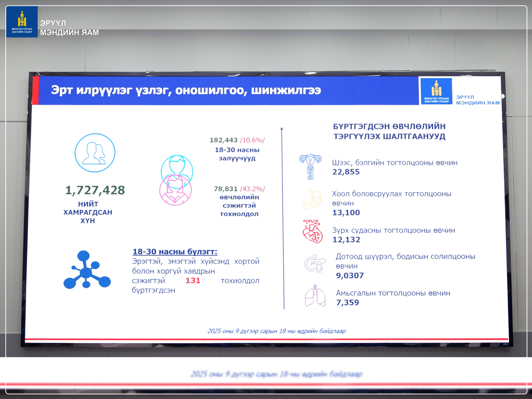532x399 pixels.
Task: Click the yellow stomach digestive icon
Action: pyautogui.click(x=312, y=199)
